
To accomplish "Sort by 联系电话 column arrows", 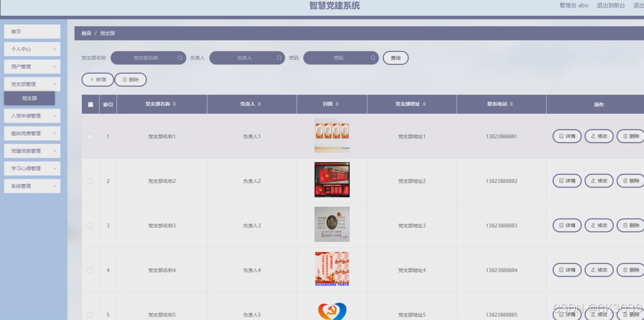I will point(511,104).
